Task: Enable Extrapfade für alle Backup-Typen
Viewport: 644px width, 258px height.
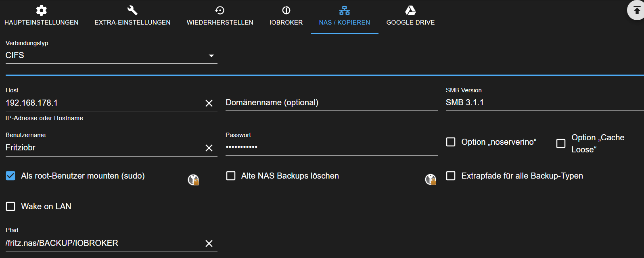Action: pyautogui.click(x=451, y=176)
